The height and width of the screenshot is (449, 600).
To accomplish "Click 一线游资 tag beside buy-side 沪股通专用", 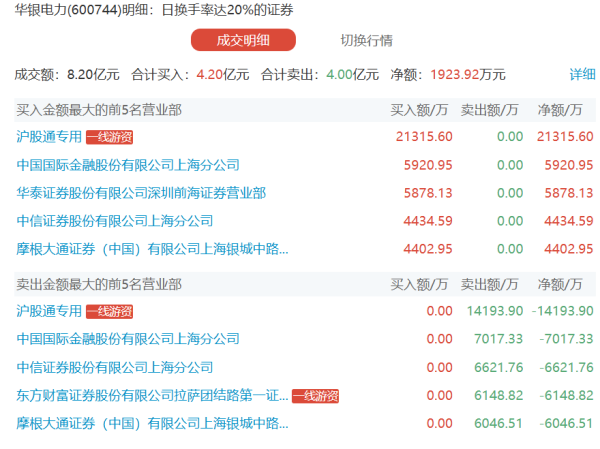I will tap(109, 137).
